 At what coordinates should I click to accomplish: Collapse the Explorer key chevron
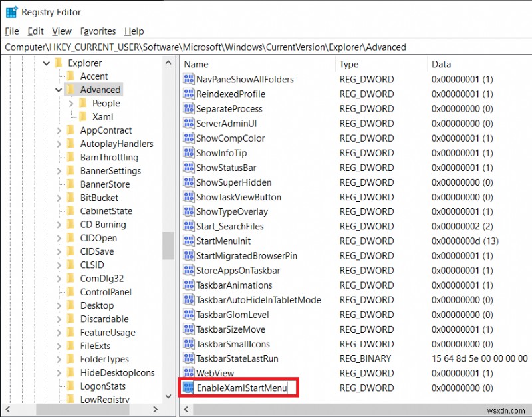coord(45,62)
